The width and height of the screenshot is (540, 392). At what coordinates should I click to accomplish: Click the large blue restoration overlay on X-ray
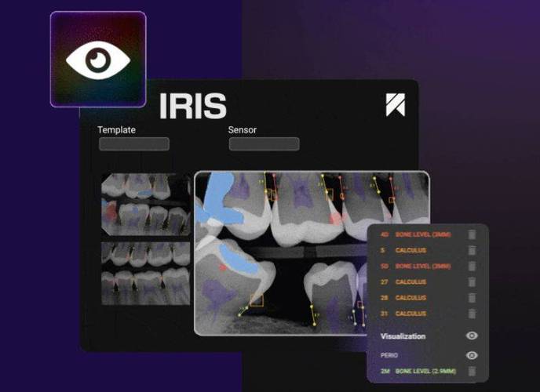click(x=221, y=202)
